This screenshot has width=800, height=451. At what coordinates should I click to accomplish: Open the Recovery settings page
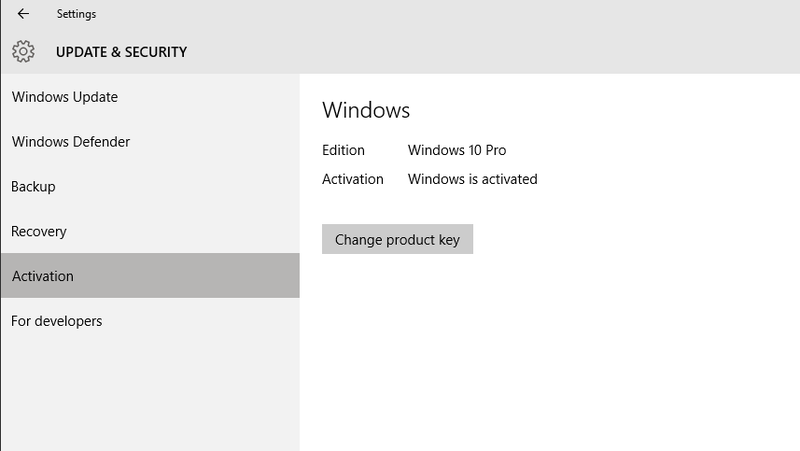click(150, 231)
